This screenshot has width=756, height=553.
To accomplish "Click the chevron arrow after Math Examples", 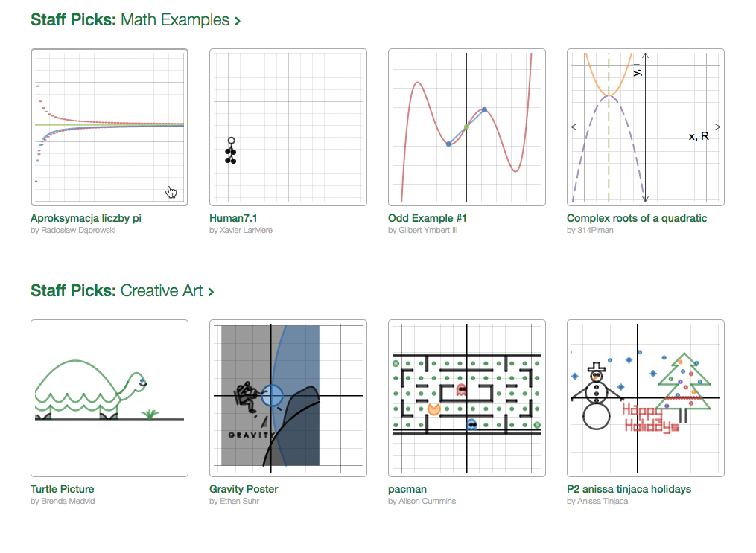I will pos(238,21).
